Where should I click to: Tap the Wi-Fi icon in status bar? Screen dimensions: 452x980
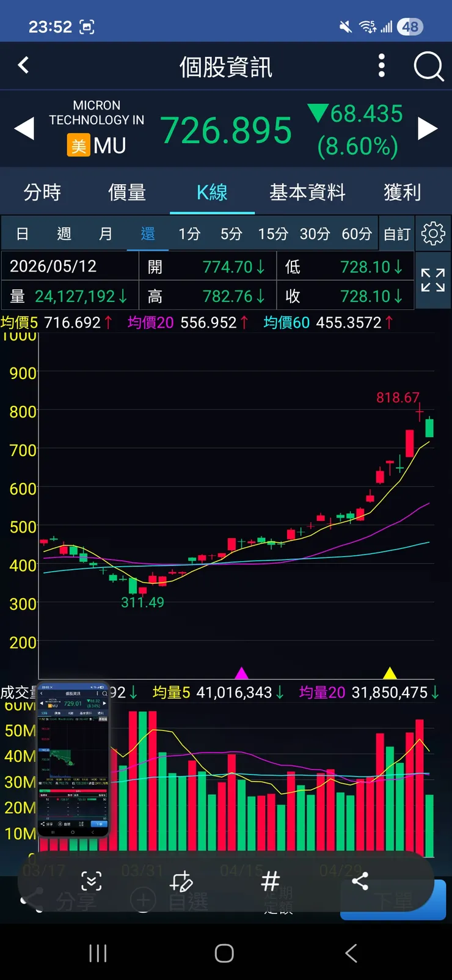click(x=368, y=26)
